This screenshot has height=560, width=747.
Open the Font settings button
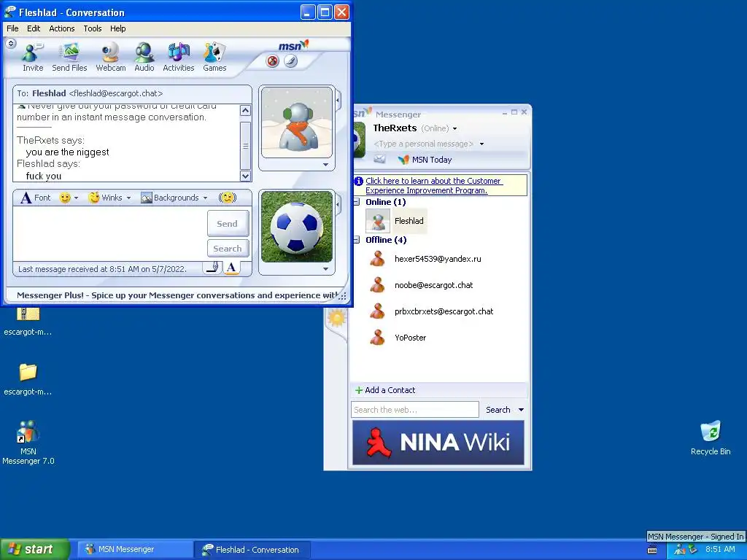[x=36, y=198]
